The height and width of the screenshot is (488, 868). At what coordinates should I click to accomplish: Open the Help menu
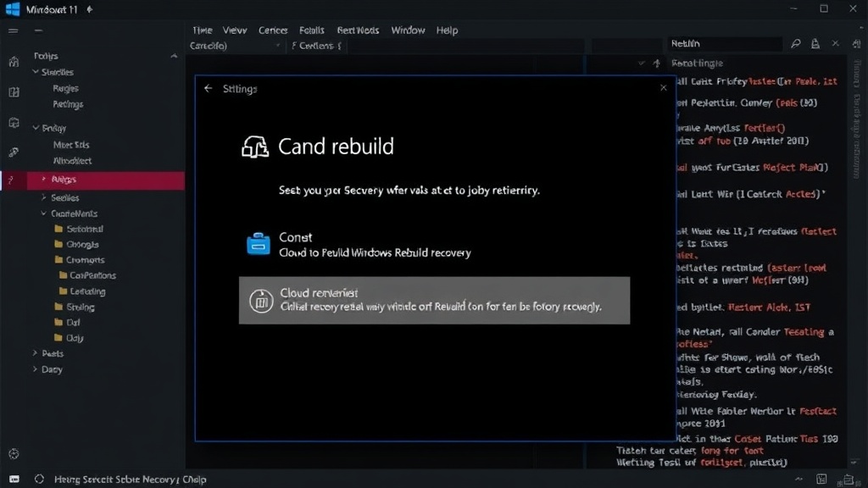point(447,30)
